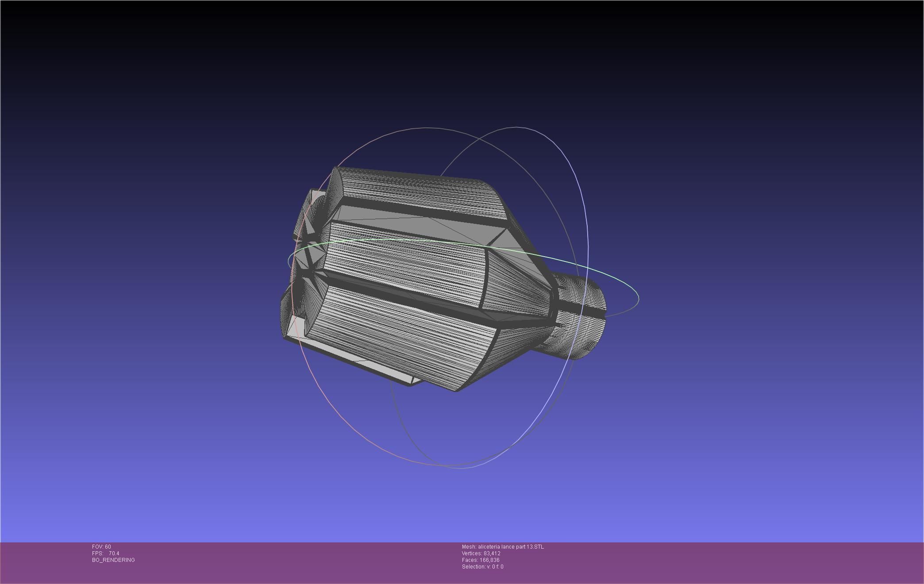This screenshot has height=584, width=924.
Task: Click the Vertices: 83,412 info line
Action: pos(481,553)
